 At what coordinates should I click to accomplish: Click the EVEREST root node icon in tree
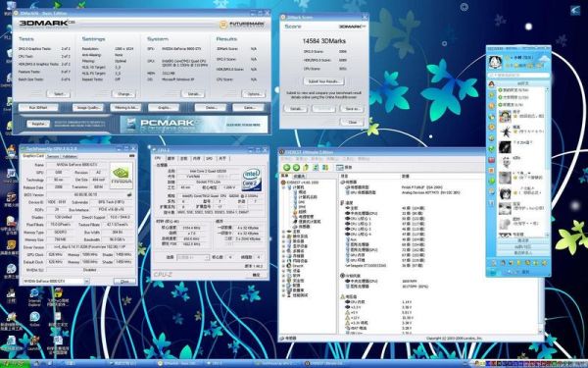(x=283, y=183)
